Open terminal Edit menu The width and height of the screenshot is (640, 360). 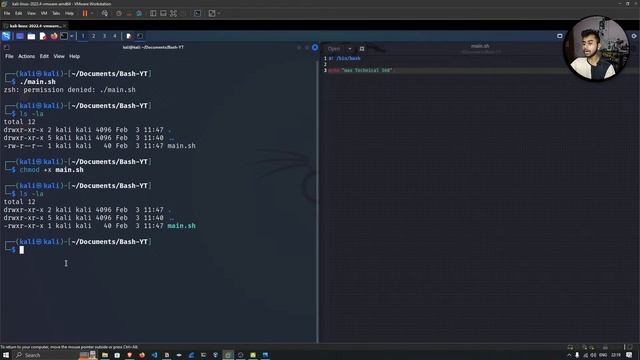coord(44,56)
